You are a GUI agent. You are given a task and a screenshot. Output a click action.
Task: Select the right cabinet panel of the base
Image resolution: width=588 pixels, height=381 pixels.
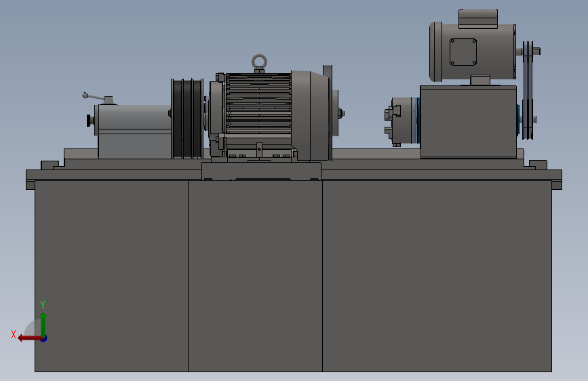point(437,276)
